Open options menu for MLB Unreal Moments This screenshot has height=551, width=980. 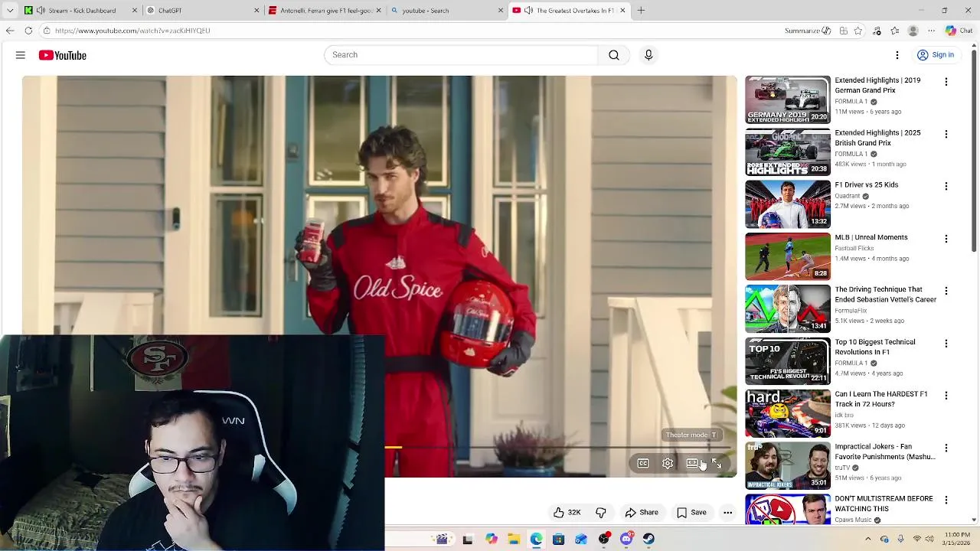946,239
